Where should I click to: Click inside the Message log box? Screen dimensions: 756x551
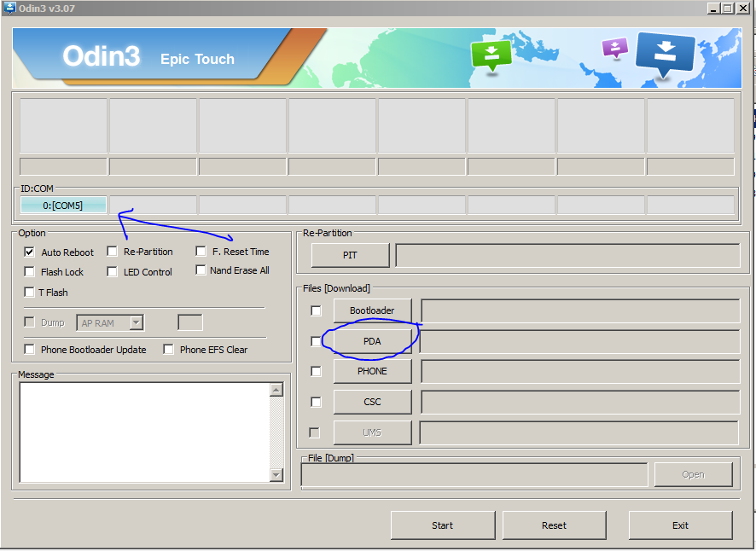(x=145, y=432)
